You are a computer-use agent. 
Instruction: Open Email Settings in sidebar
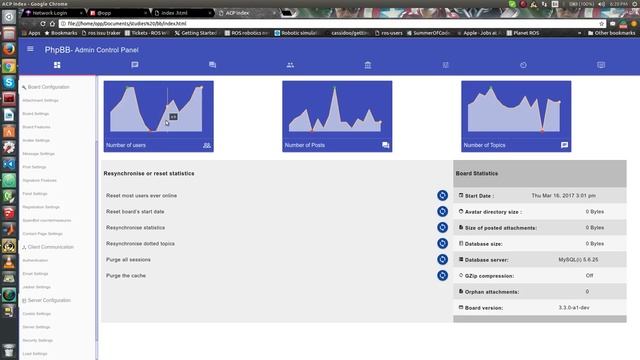(x=35, y=273)
